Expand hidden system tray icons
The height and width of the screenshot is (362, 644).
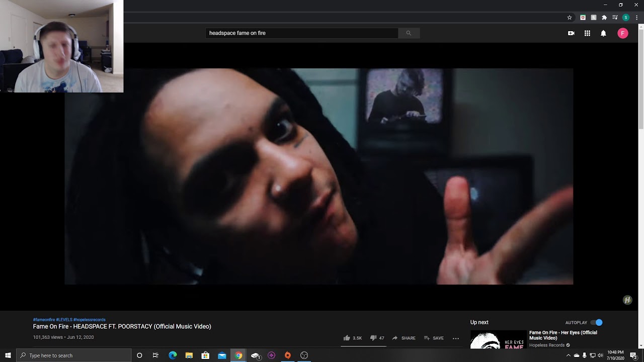pos(569,355)
